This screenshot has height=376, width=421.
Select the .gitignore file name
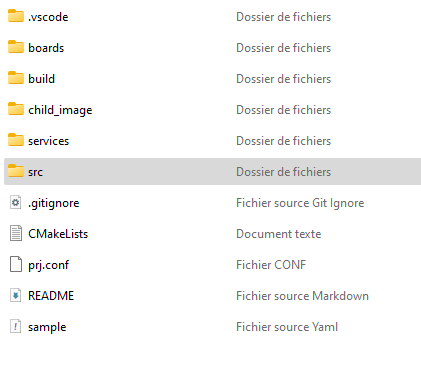point(54,203)
